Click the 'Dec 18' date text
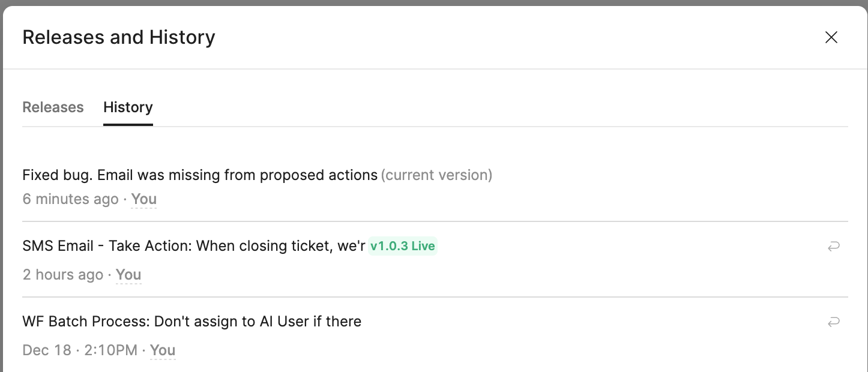The height and width of the screenshot is (372, 868). click(47, 350)
